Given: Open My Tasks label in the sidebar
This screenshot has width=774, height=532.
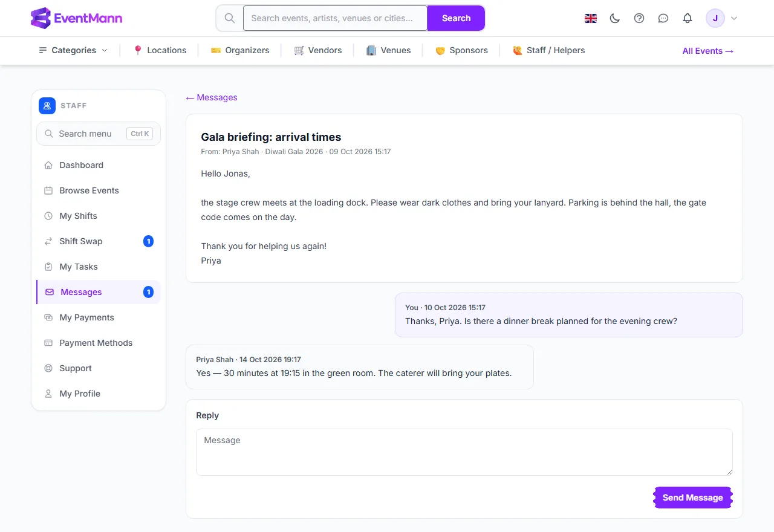Looking at the screenshot, I should [x=79, y=267].
